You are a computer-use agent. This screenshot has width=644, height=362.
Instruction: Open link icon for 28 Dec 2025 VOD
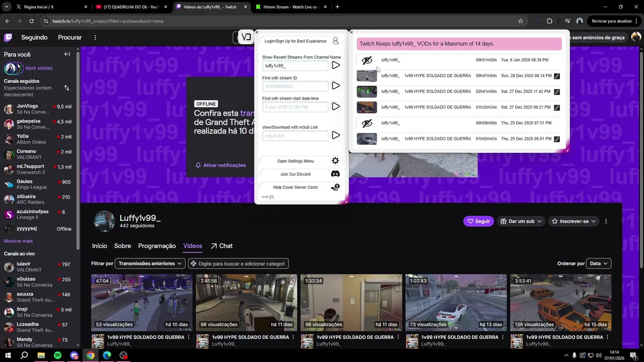coord(557,76)
